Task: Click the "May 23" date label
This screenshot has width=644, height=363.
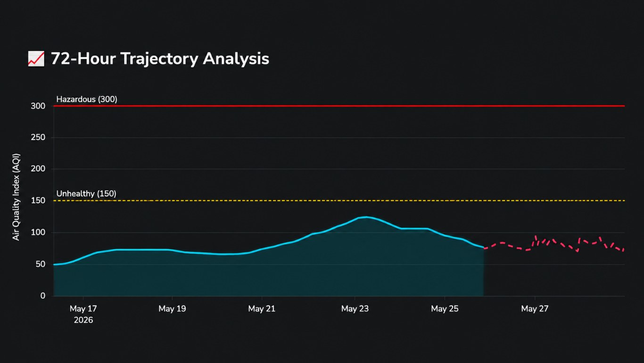Action: [x=355, y=309]
